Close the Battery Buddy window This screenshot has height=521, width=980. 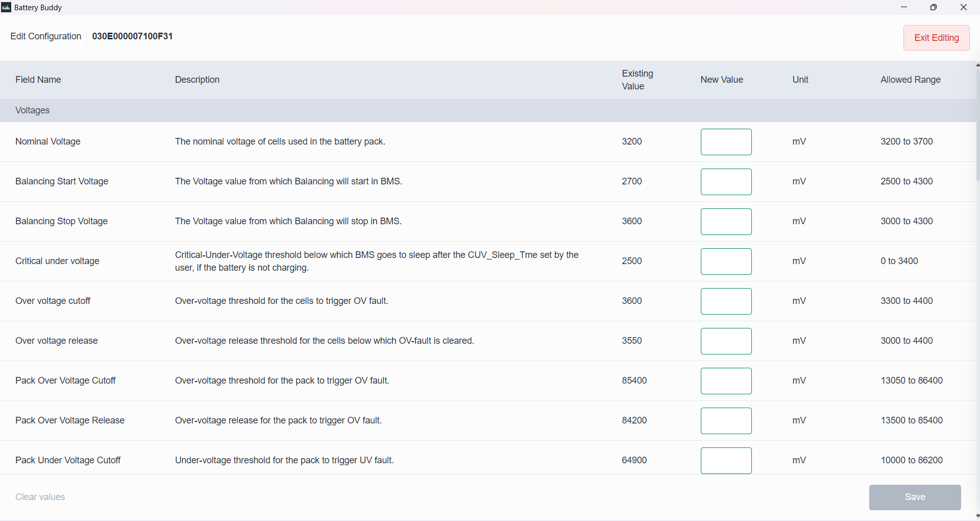(964, 7)
